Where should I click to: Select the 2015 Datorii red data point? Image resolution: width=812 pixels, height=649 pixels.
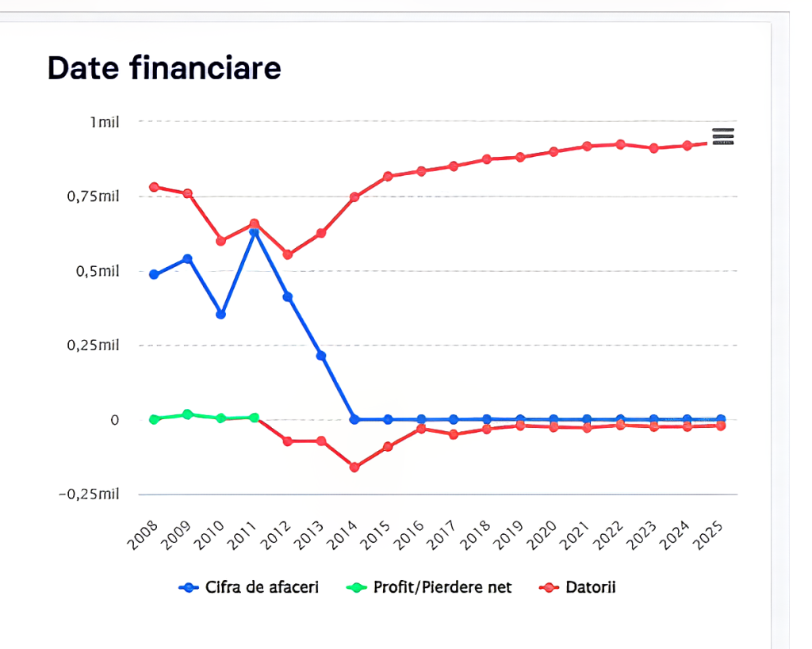pyautogui.click(x=388, y=177)
